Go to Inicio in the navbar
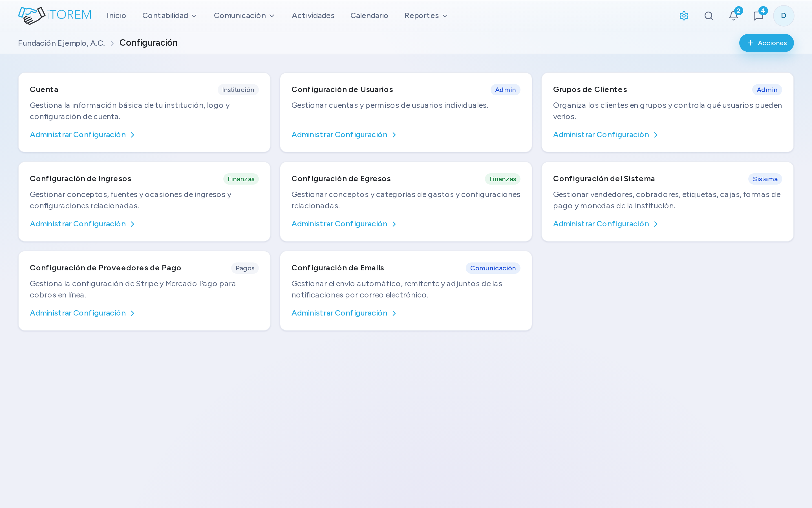The image size is (812, 508). (x=116, y=16)
